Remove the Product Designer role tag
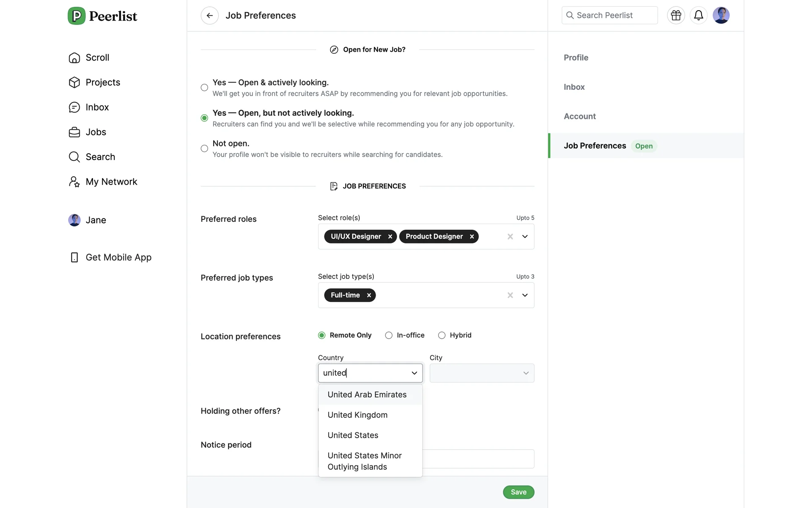812x508 pixels. 472,237
